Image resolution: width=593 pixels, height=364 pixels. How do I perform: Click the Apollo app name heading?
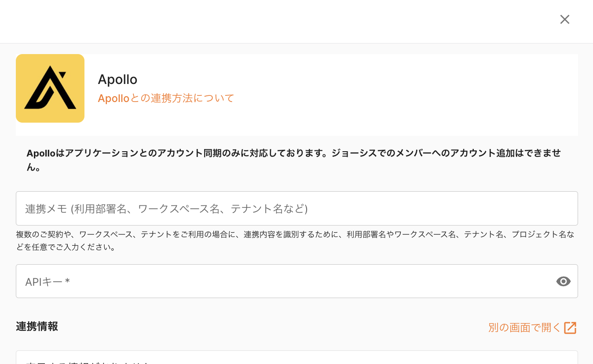117,80
